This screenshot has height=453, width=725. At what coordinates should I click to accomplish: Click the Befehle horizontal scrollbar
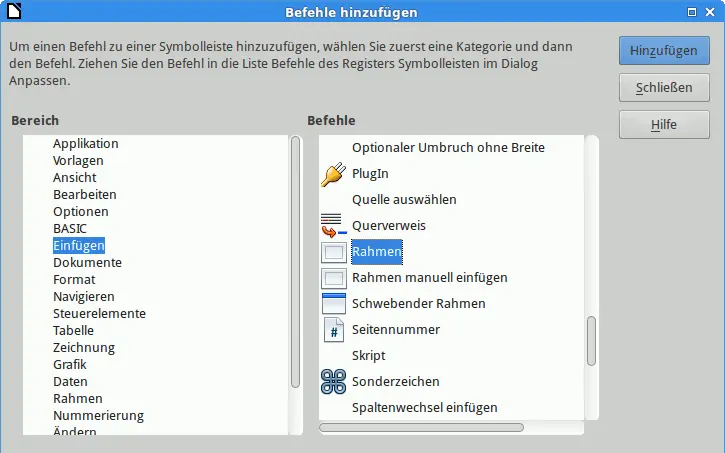click(x=421, y=427)
